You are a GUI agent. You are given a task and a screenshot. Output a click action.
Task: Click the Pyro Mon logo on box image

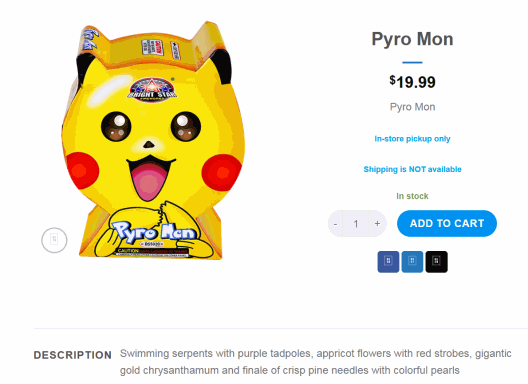coord(153,233)
